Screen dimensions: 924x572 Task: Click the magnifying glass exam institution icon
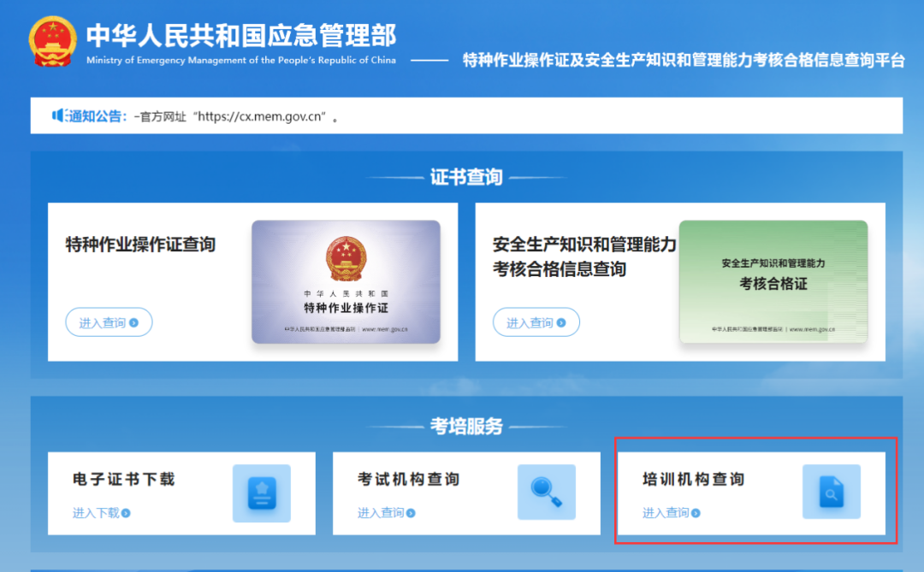(x=546, y=492)
